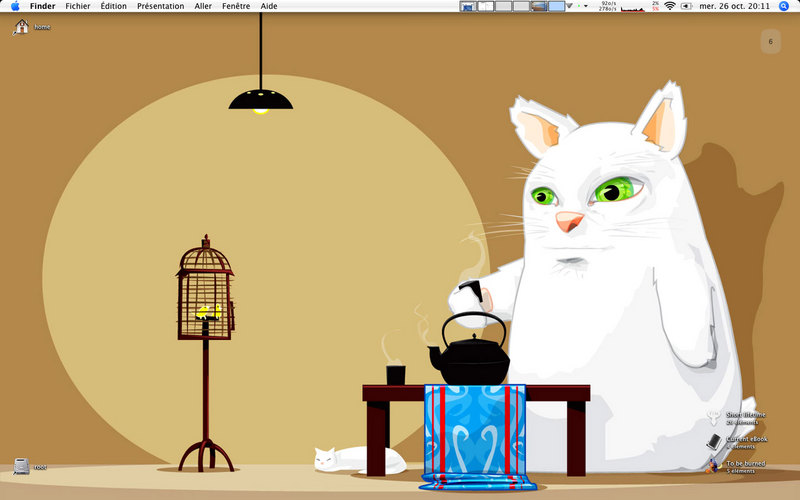Switch to the third desktop space thumbnail

click(503, 6)
